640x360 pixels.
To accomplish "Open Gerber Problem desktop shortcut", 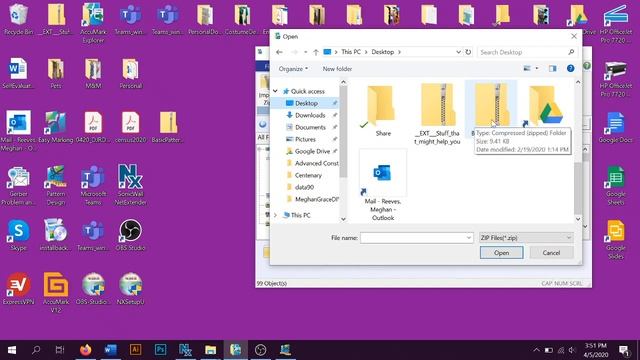I will coord(18,186).
